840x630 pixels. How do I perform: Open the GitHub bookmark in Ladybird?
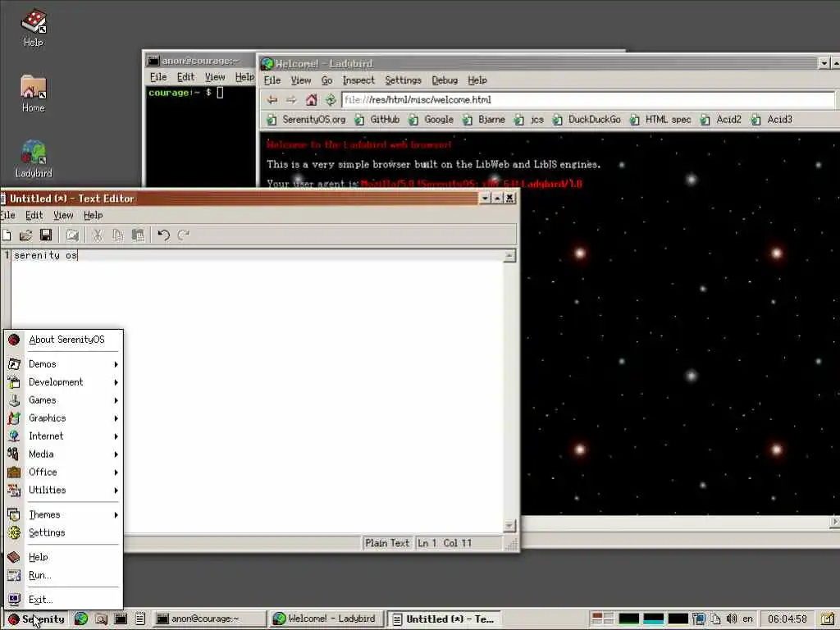[377, 120]
